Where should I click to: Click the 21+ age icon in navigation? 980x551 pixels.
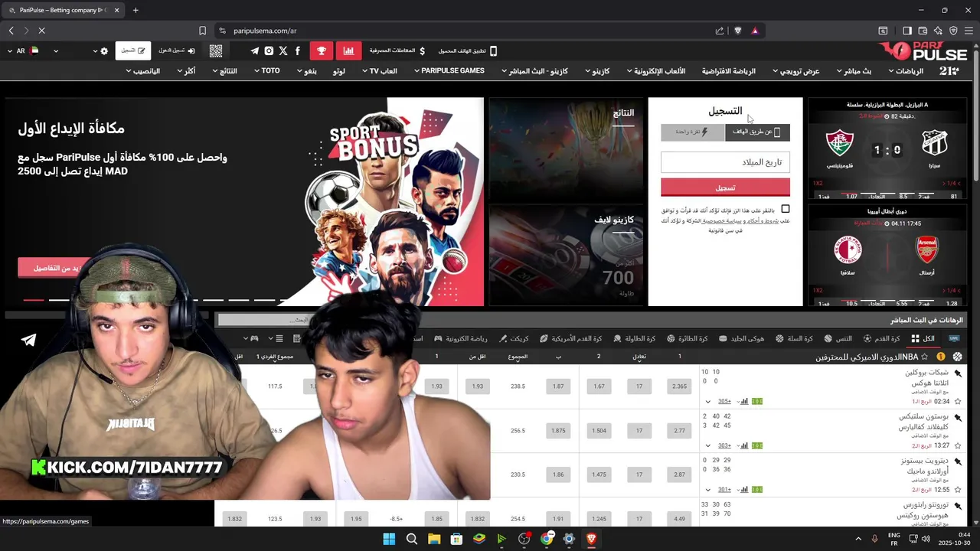[949, 71]
